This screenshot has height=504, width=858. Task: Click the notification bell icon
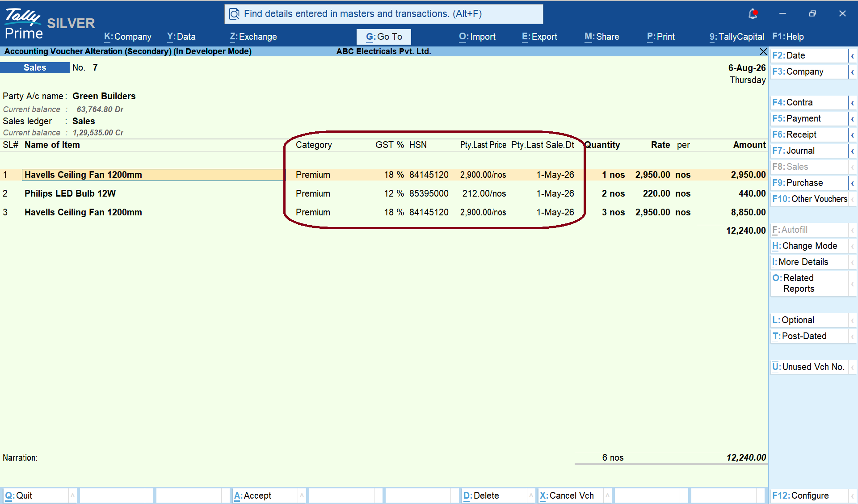[753, 14]
